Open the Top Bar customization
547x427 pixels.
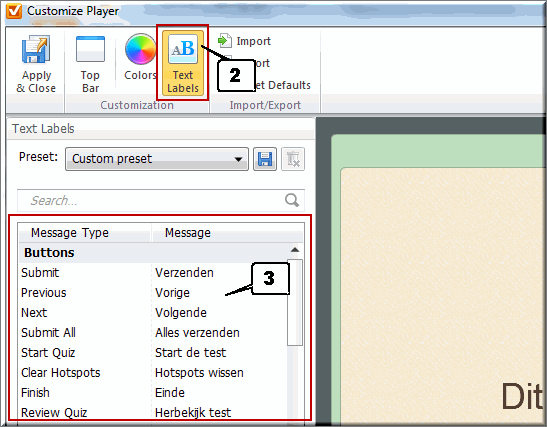coord(90,65)
